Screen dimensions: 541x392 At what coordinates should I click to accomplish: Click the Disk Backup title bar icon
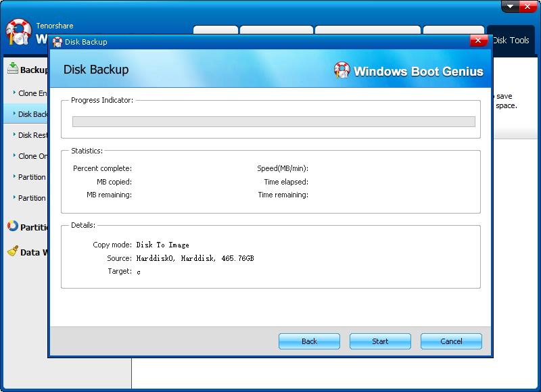[57, 42]
